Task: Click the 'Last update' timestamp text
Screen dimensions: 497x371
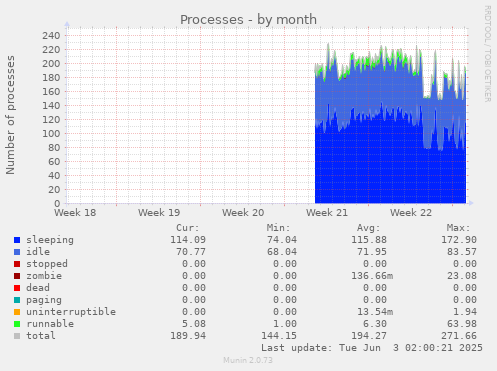Action: pos(372,348)
